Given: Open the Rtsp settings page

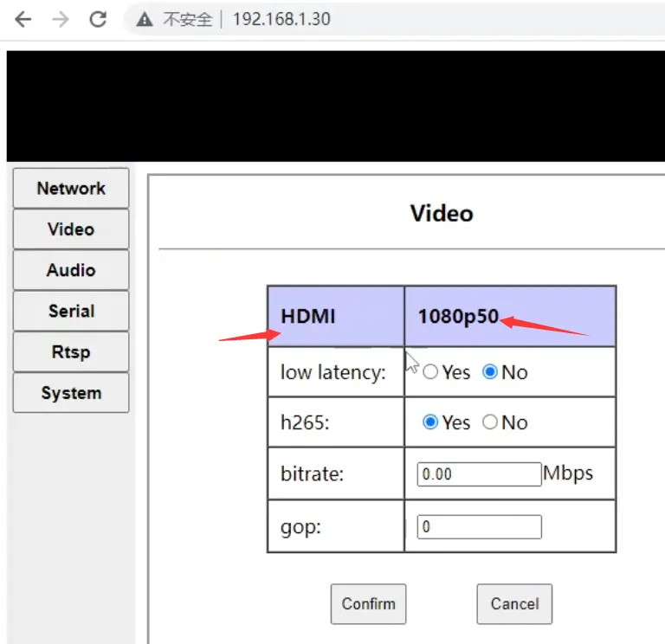Looking at the screenshot, I should click(71, 352).
